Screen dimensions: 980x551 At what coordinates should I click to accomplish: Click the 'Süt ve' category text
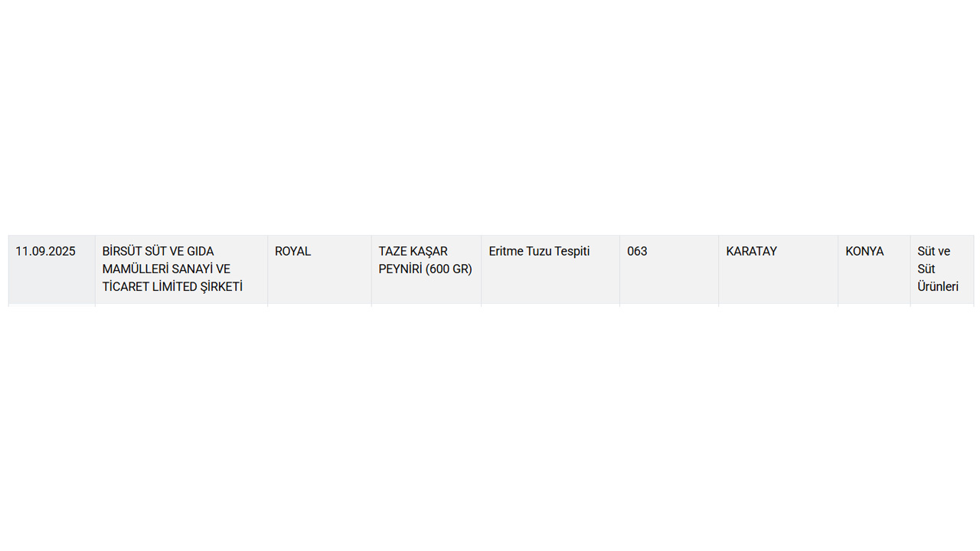point(933,251)
